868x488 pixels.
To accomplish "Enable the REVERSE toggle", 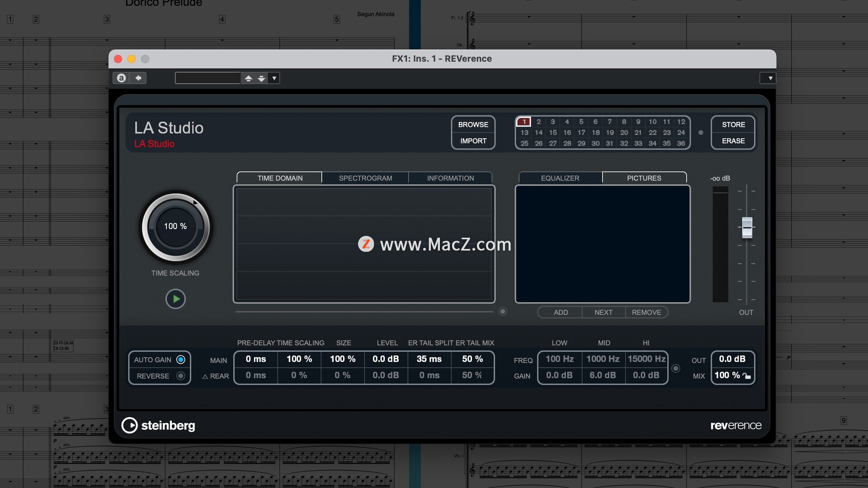I will pyautogui.click(x=180, y=376).
